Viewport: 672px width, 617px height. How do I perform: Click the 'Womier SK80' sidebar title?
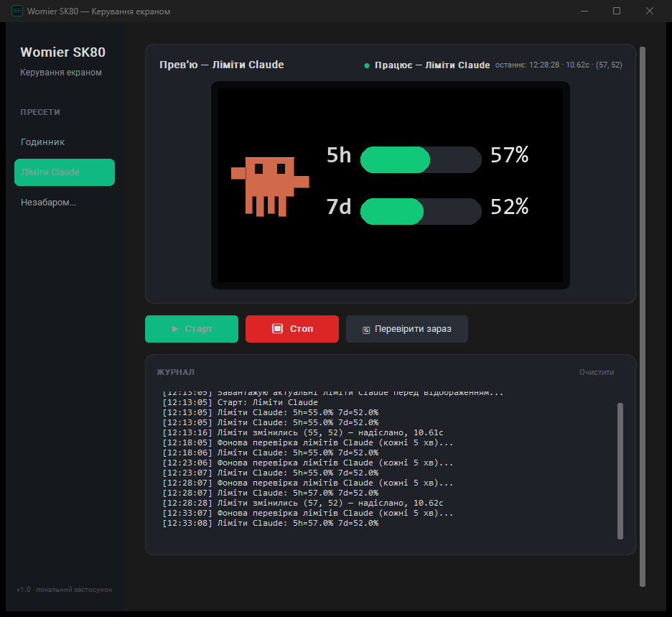pos(63,52)
